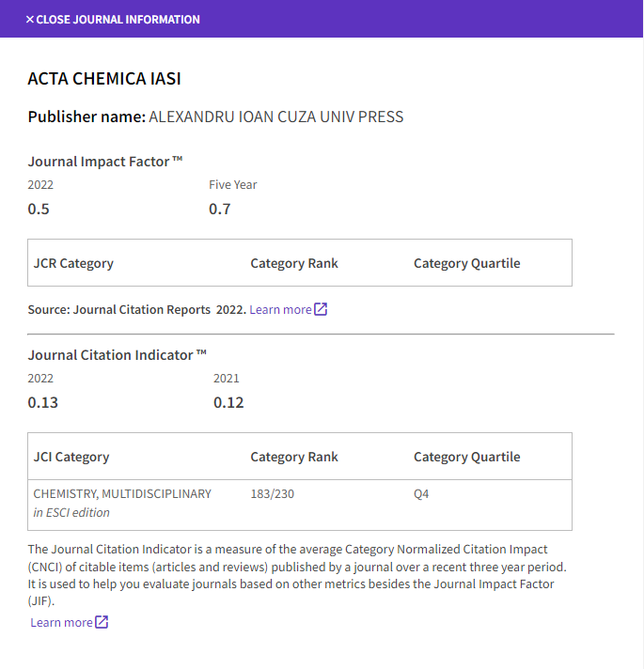Click the Q4 quartile value

421,493
